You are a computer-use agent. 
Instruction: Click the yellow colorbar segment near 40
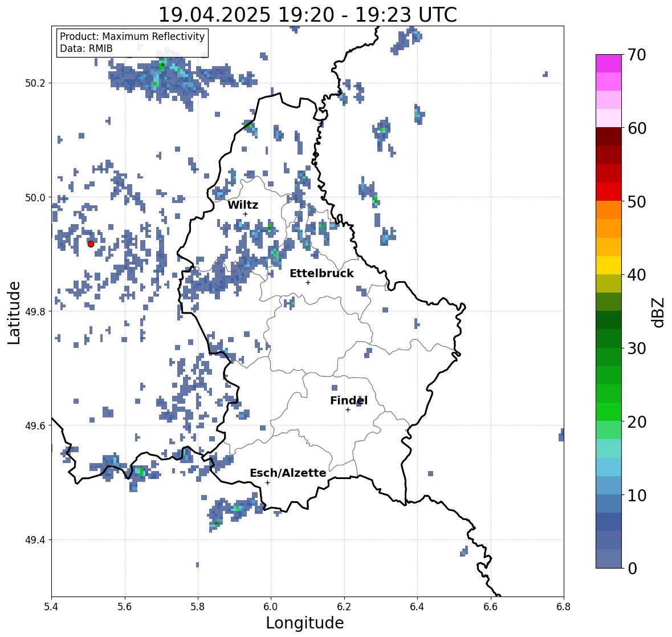click(609, 265)
